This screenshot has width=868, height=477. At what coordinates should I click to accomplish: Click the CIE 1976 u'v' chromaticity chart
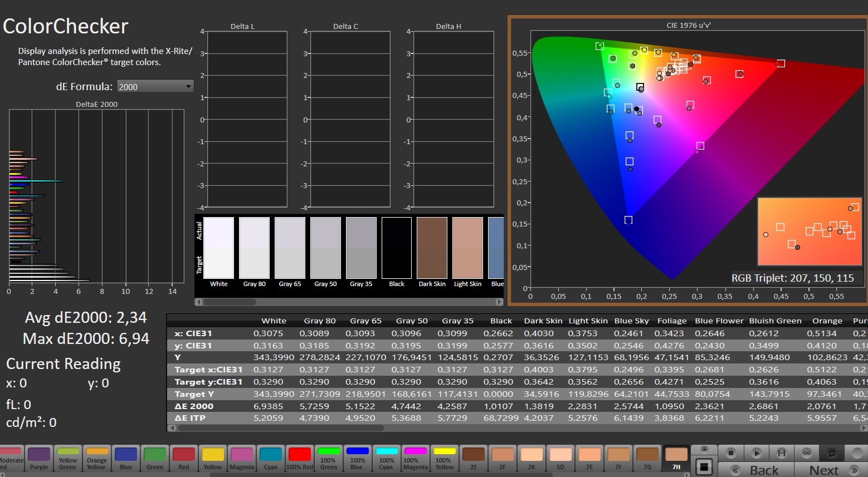[x=687, y=160]
